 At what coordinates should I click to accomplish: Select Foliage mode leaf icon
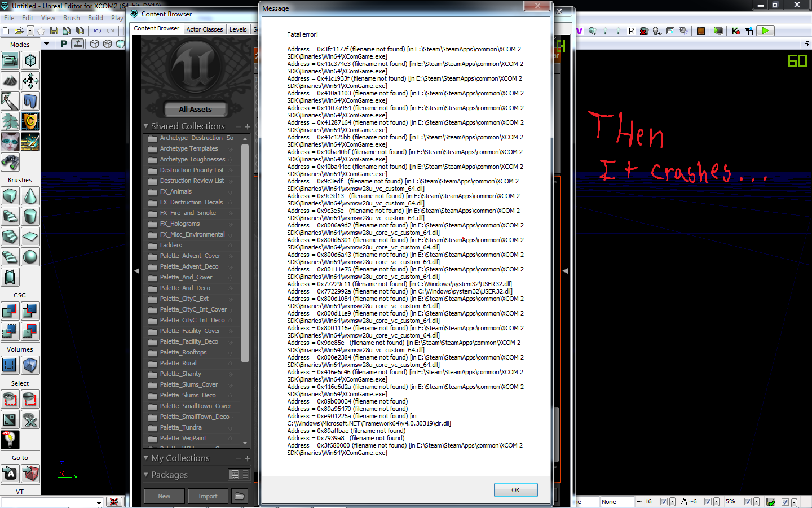point(10,121)
